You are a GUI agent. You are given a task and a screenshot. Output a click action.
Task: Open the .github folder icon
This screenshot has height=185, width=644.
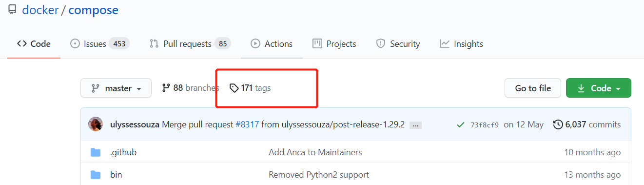pos(96,152)
